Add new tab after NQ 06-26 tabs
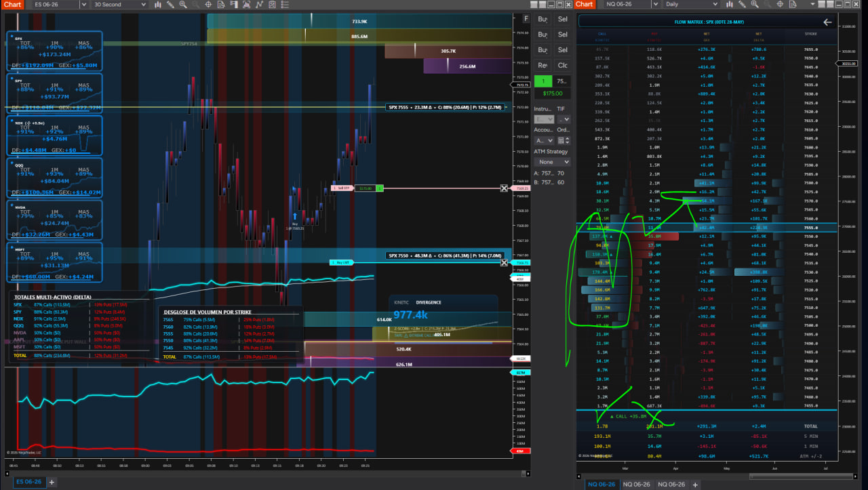This screenshot has height=490, width=868. point(694,484)
